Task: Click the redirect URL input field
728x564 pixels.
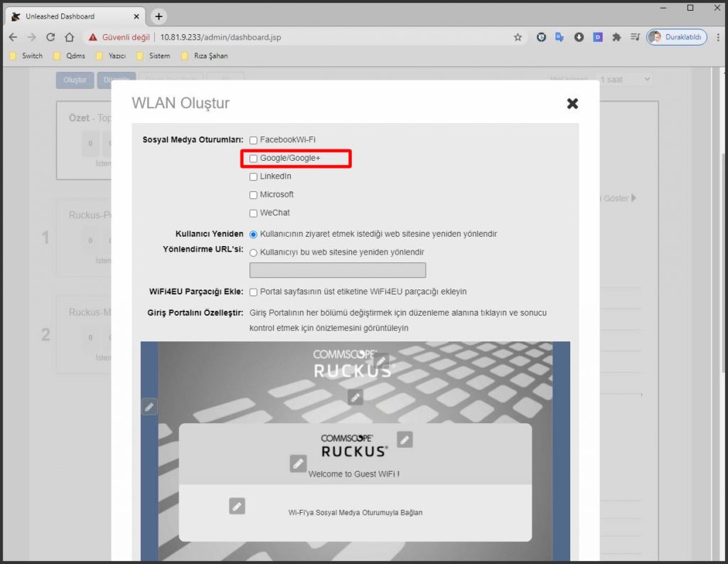Action: click(338, 270)
